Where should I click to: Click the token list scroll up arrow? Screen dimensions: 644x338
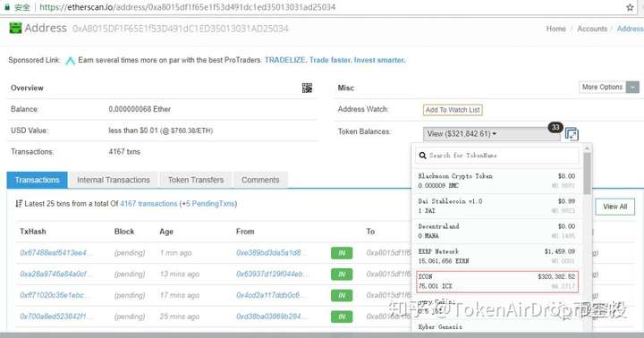(587, 148)
